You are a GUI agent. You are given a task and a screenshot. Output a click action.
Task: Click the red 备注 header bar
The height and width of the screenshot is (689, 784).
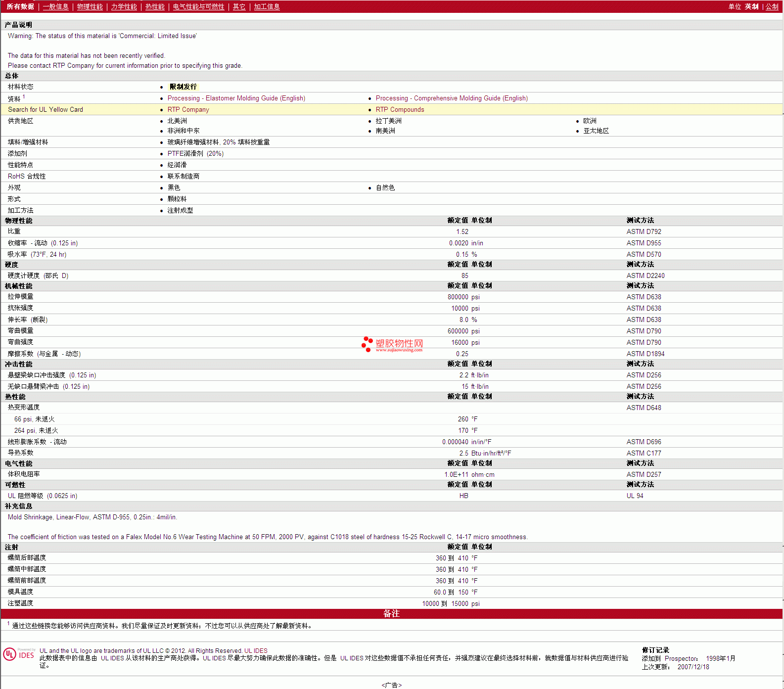pyautogui.click(x=391, y=614)
